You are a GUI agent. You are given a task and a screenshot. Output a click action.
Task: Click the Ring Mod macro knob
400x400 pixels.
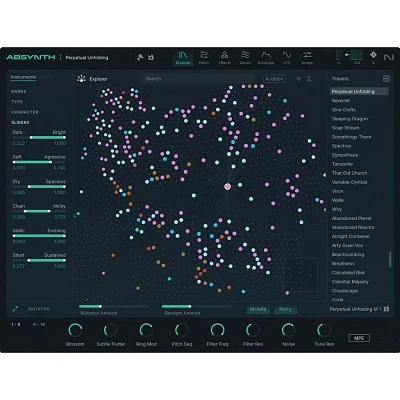coord(146,330)
